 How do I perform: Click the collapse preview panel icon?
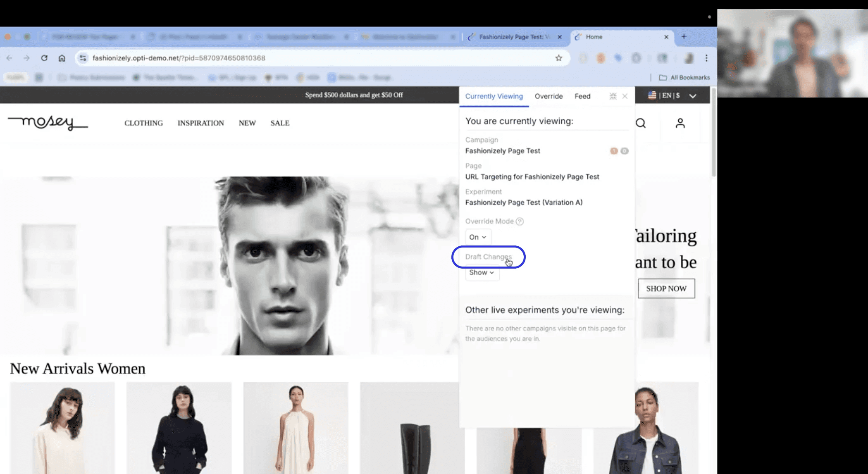click(613, 96)
